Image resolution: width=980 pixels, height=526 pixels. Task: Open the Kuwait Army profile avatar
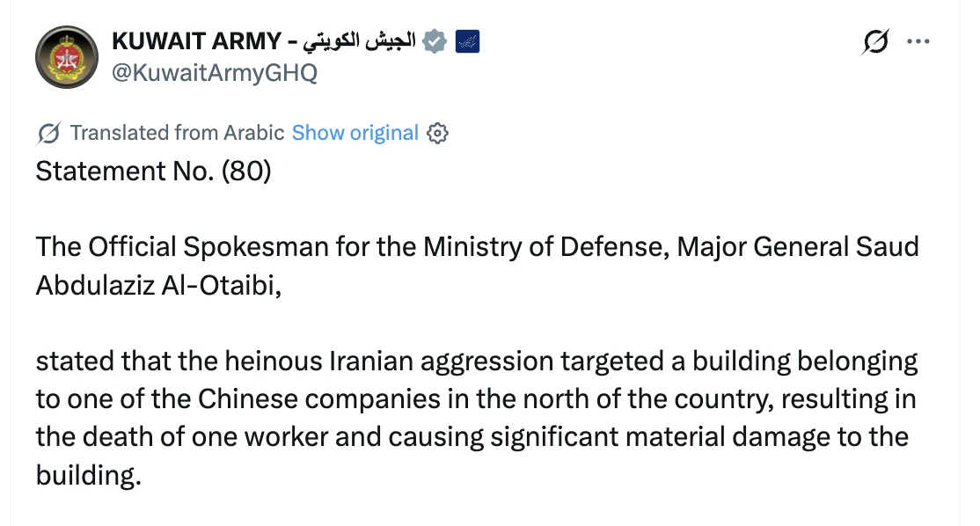tap(67, 57)
